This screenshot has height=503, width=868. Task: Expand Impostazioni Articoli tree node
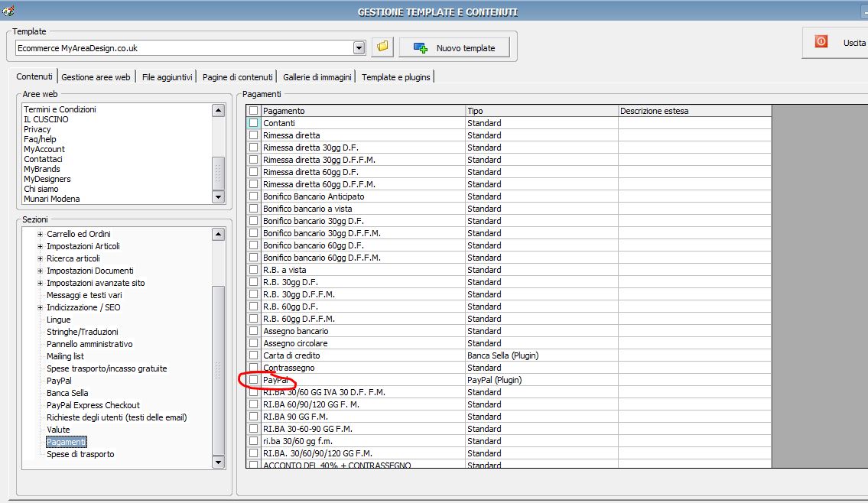pos(40,246)
